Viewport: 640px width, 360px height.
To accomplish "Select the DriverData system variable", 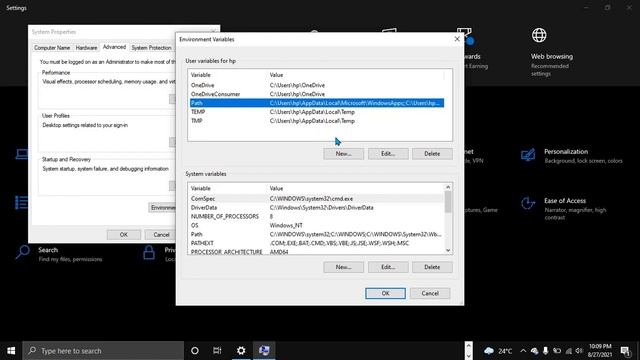I will pos(317,208).
